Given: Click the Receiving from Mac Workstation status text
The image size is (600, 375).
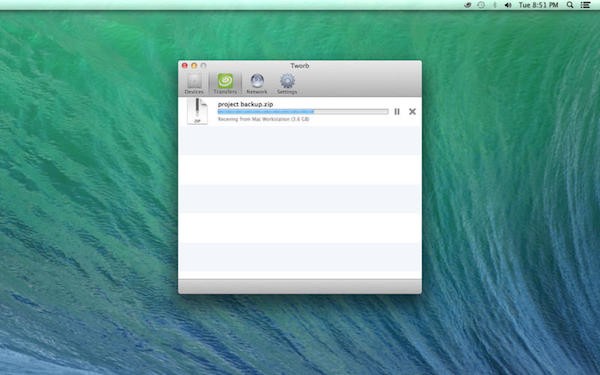Looking at the screenshot, I should pyautogui.click(x=263, y=119).
